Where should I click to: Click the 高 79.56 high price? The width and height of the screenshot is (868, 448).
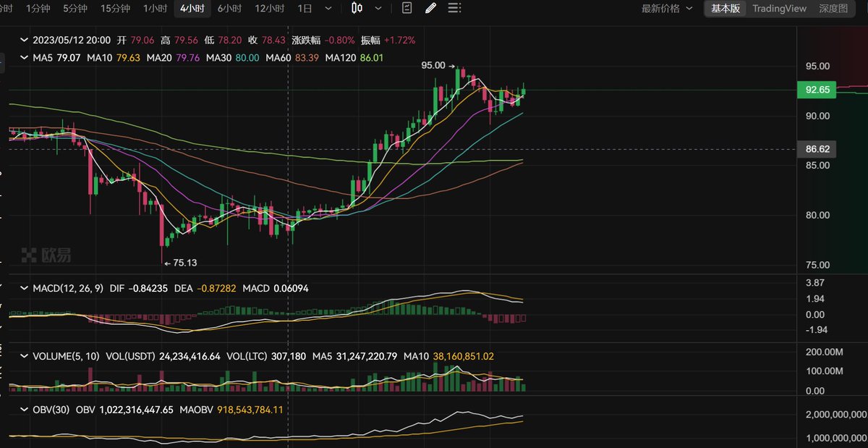tap(180, 41)
